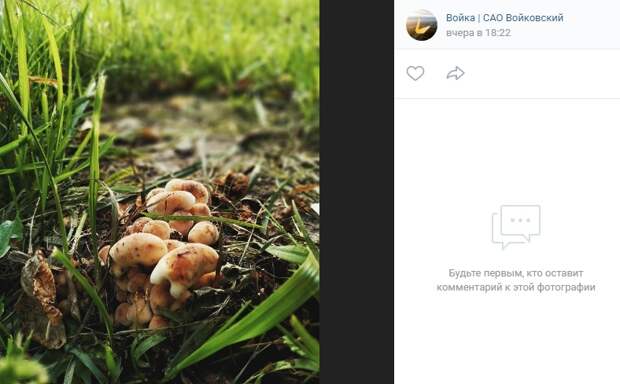
Task: Open the Войка community avatar
Action: click(422, 25)
